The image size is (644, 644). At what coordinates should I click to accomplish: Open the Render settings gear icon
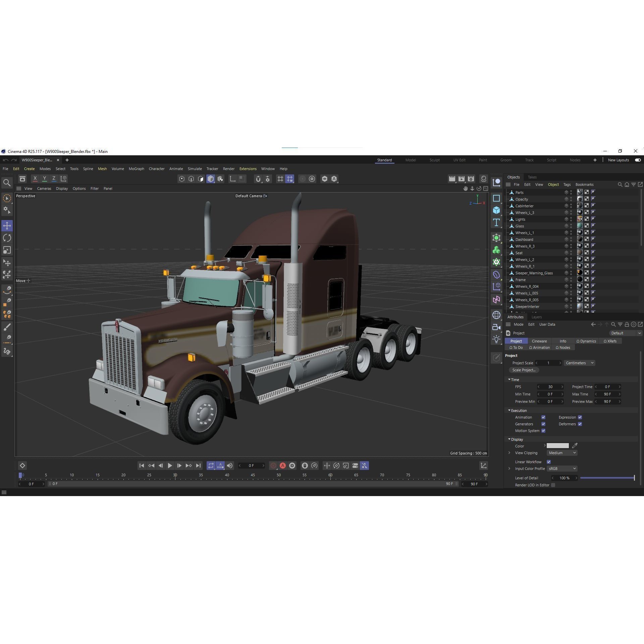(312, 179)
